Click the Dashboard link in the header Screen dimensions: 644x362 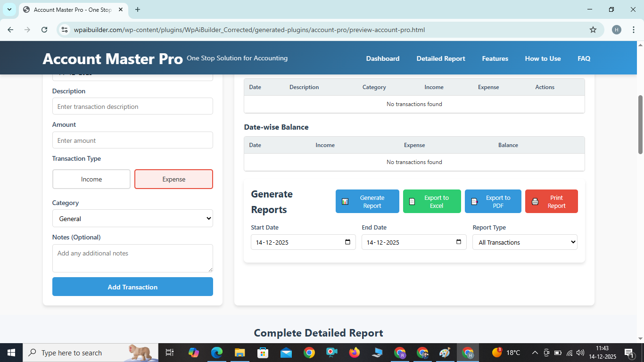coord(382,58)
